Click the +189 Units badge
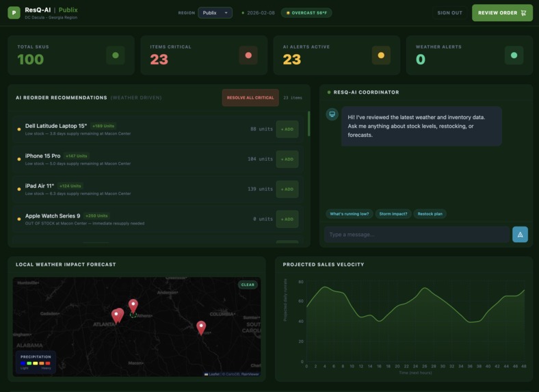539x392 pixels. [103, 126]
